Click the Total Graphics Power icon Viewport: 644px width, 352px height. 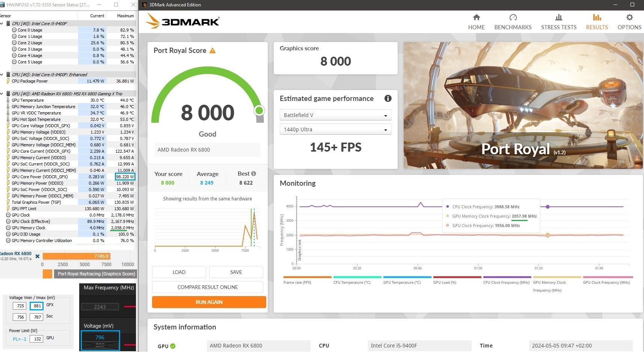click(x=8, y=202)
